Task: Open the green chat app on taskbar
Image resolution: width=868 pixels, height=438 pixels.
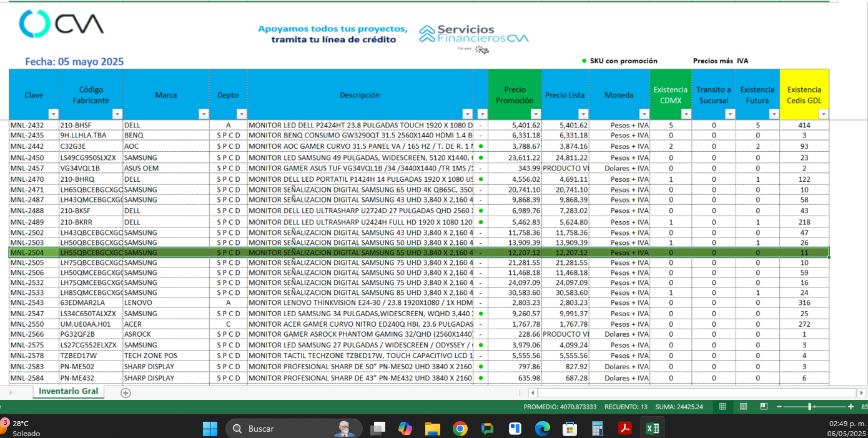Action: pyautogui.click(x=488, y=429)
